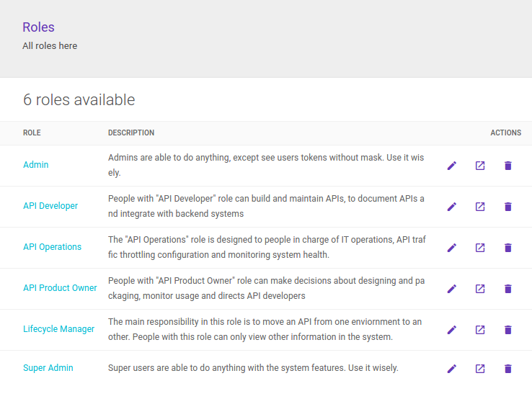Edit the Super Admin role
Viewport: 532px width, 399px height.
click(452, 369)
